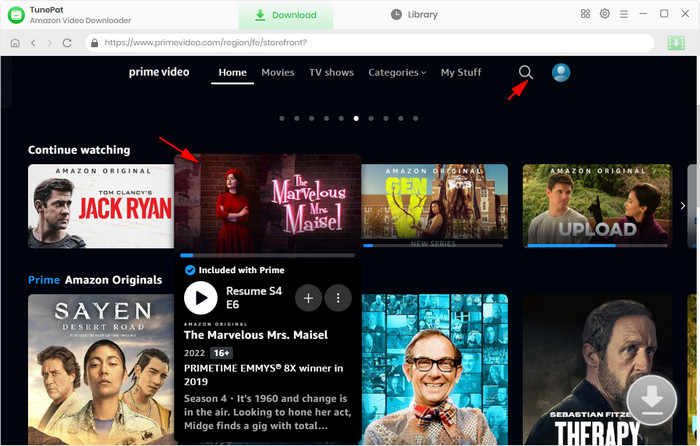Click the 2022 year label
Image resolution: width=700 pixels, height=446 pixels.
pos(194,353)
